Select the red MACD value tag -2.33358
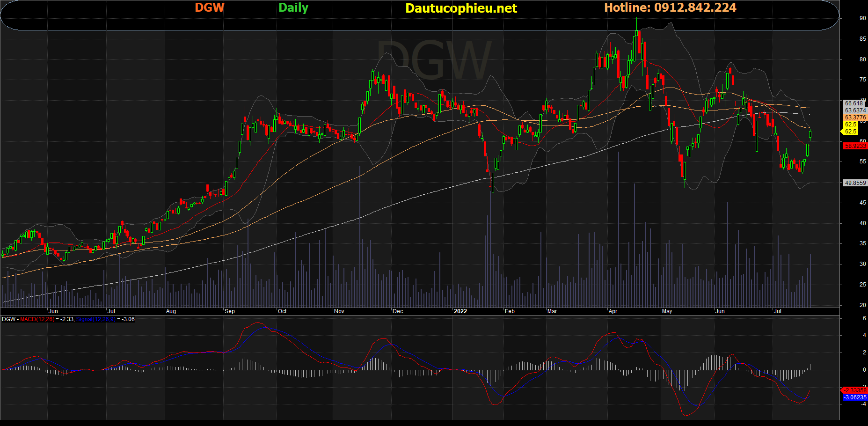This screenshot has height=426, width=868. [854, 390]
